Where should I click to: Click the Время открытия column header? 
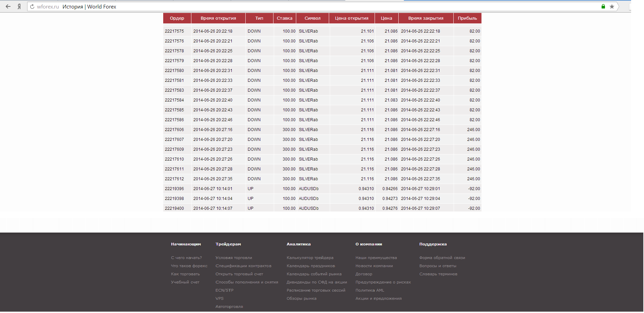[218, 18]
